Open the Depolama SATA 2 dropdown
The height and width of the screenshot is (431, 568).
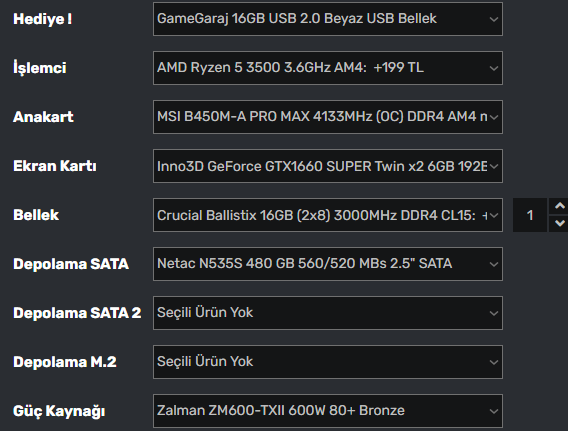click(x=328, y=313)
